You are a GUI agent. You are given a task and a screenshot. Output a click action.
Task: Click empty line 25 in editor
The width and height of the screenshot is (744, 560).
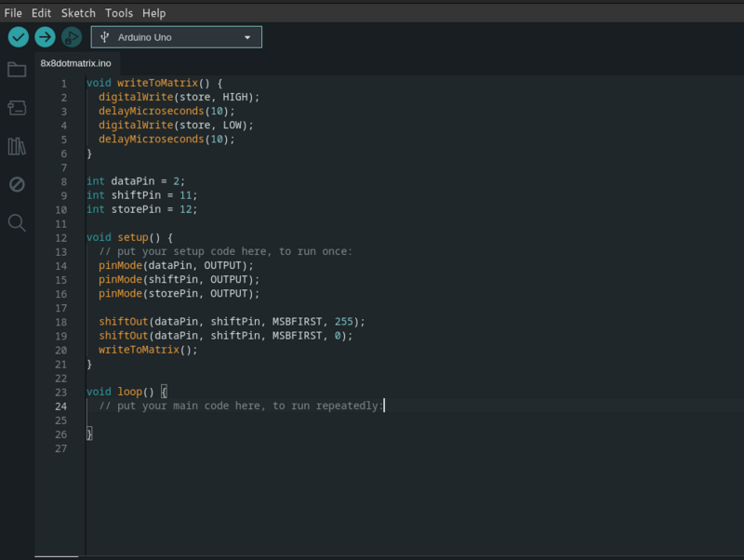coord(413,420)
